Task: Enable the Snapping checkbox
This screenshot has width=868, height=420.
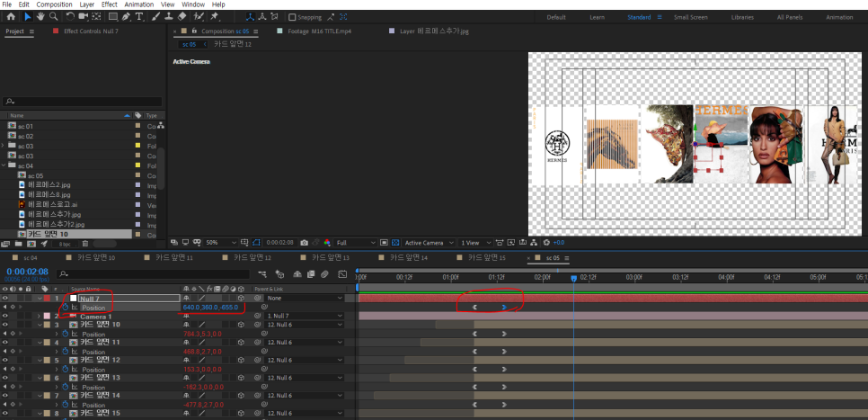Action: coord(292,17)
